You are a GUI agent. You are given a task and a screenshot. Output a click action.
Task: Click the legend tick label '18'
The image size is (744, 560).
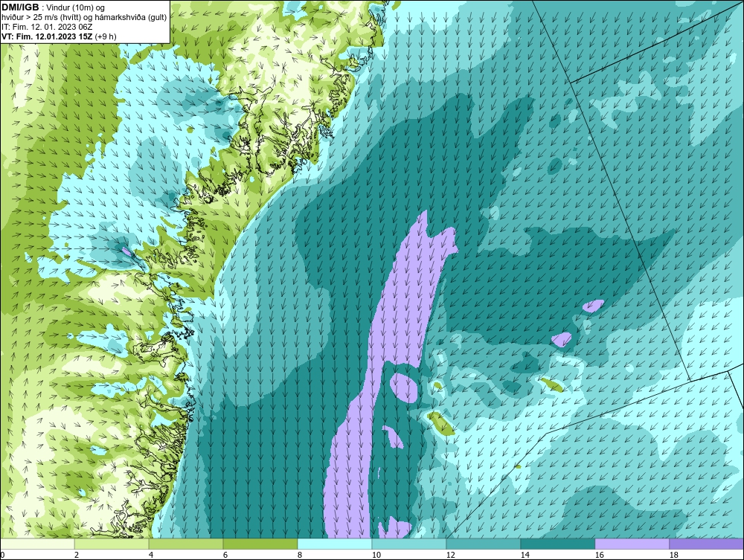[674, 555]
